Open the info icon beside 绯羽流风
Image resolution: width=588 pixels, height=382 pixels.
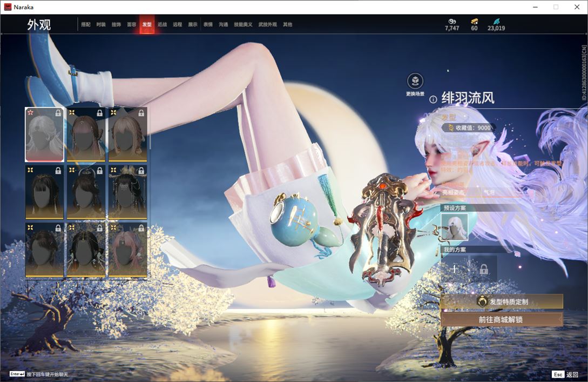coord(433,99)
